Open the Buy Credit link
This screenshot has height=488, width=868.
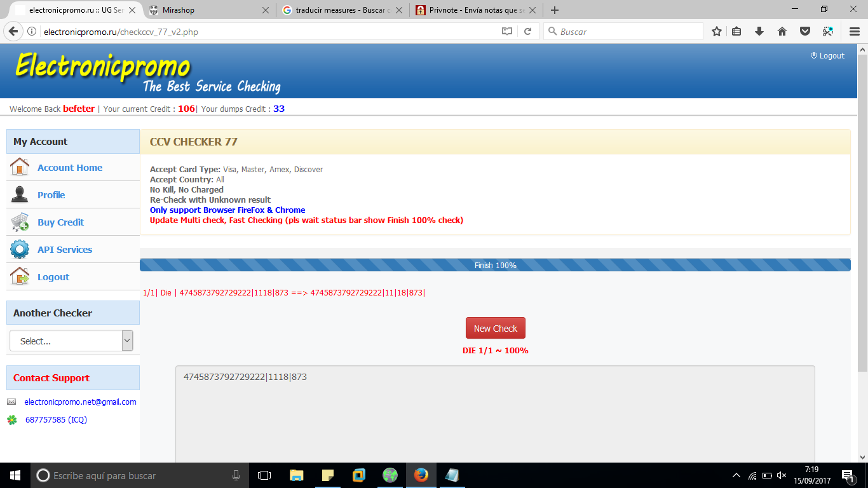(61, 222)
